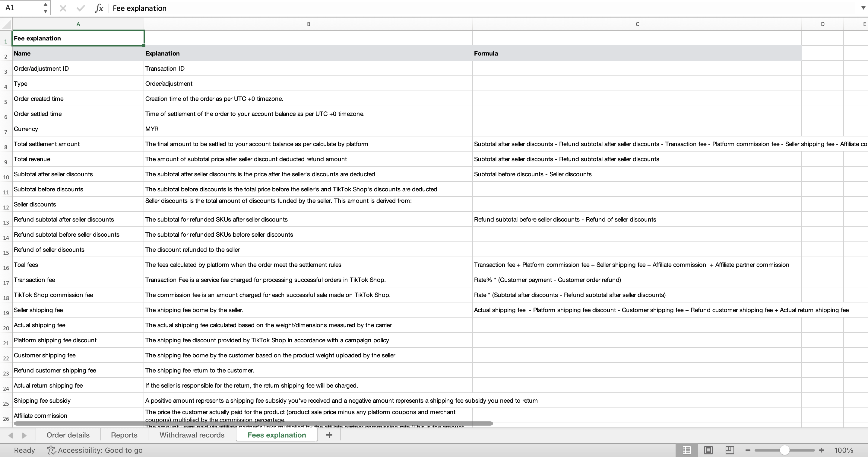Viewport: 868px width, 457px height.
Task: Click the Accessibility Good to go icon
Action: (x=51, y=450)
